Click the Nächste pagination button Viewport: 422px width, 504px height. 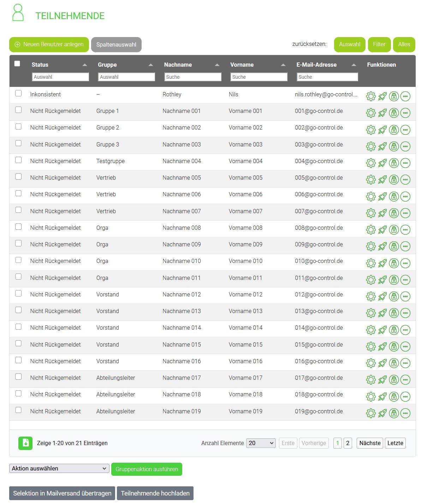pyautogui.click(x=370, y=443)
